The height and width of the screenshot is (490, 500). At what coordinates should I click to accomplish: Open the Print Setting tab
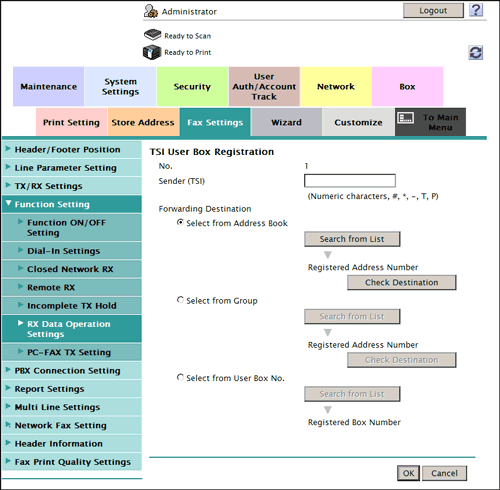pyautogui.click(x=71, y=122)
